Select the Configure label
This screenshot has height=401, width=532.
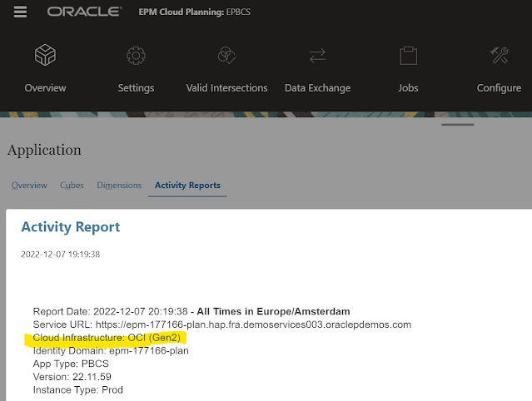pyautogui.click(x=499, y=88)
